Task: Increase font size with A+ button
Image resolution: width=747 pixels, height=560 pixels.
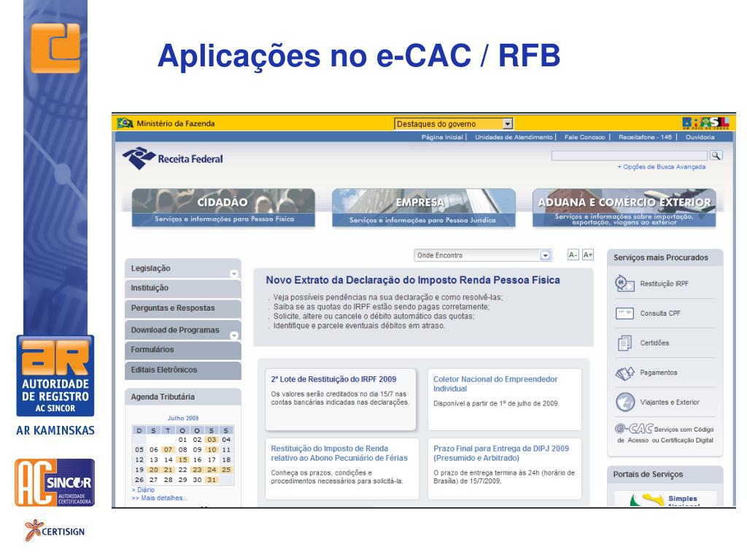Action: pos(588,254)
